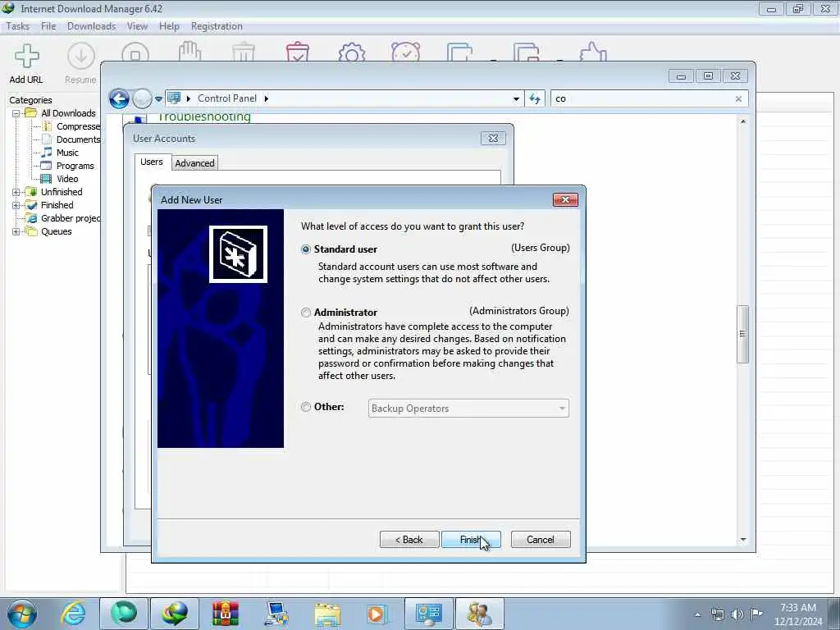The height and width of the screenshot is (630, 840).
Task: Select the Documents category
Action: [71, 139]
